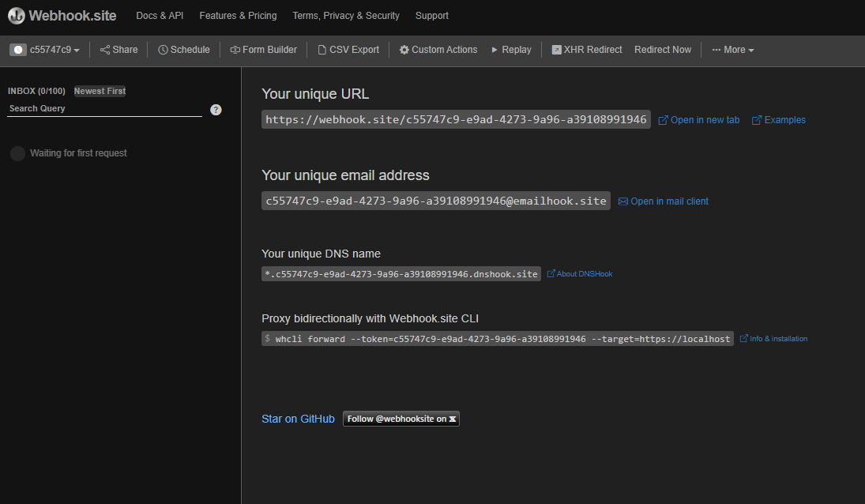Click the INBOX (0/100) label
The height and width of the screenshot is (504, 865).
pyautogui.click(x=36, y=91)
